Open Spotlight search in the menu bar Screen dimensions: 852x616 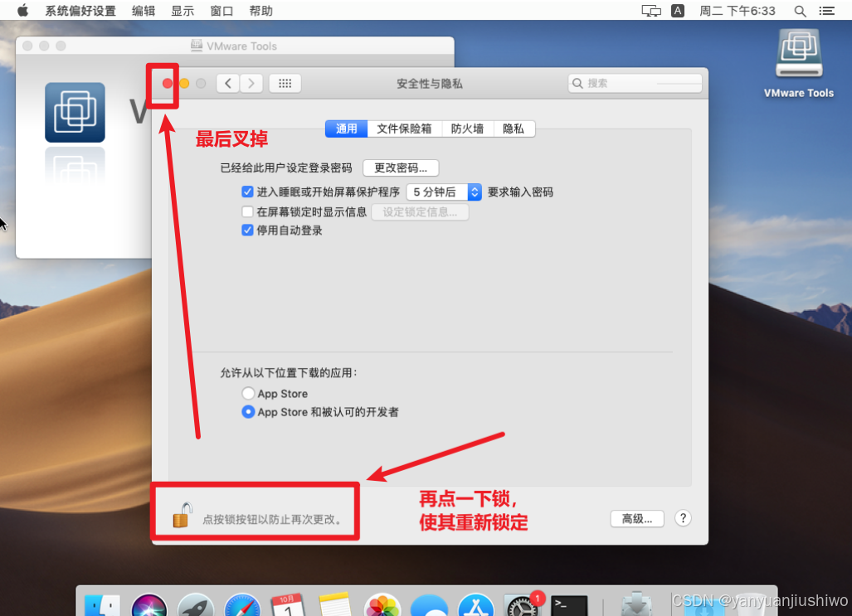800,11
